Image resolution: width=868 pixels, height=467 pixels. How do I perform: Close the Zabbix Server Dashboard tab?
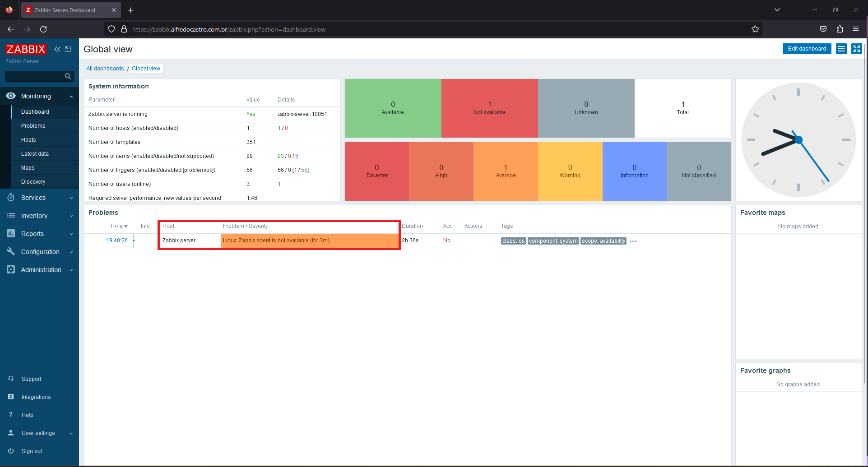pyautogui.click(x=113, y=10)
